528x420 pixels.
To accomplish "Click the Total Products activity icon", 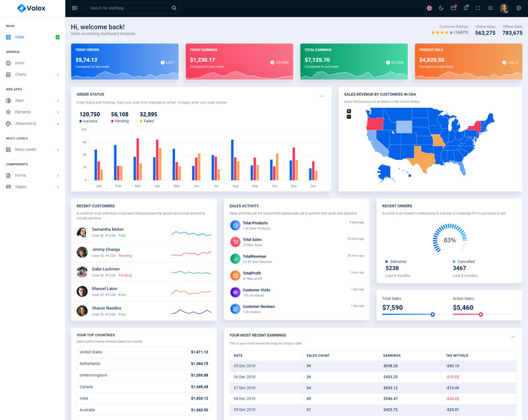I will point(235,225).
